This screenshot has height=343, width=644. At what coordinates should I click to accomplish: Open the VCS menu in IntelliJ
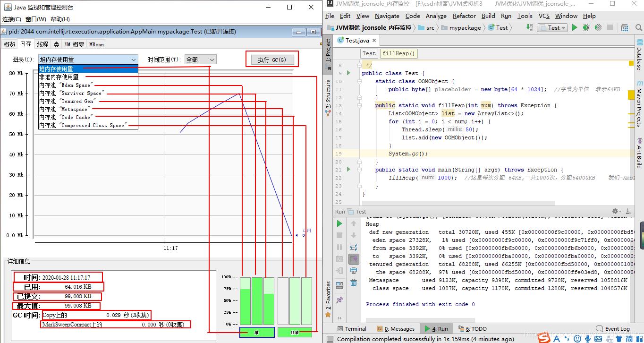click(544, 16)
